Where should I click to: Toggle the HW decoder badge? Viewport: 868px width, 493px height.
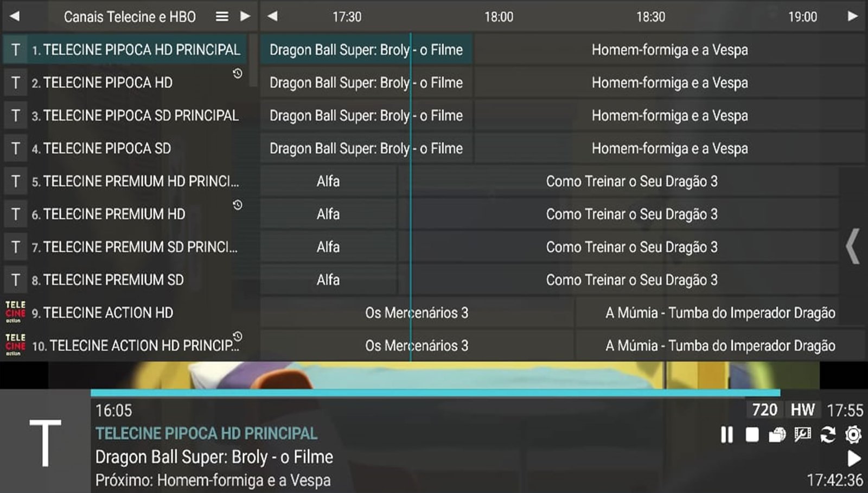click(x=802, y=410)
